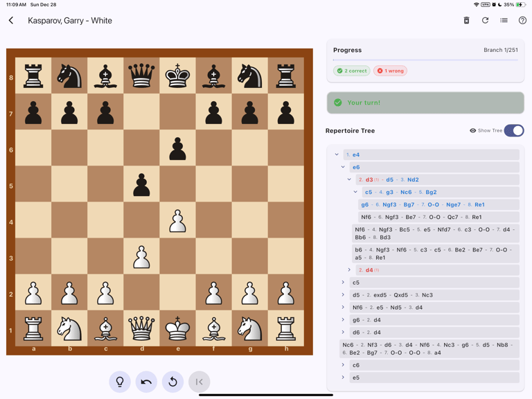Expand the d6 2. d4 line chevron
The image size is (532, 399).
pyautogui.click(x=343, y=332)
